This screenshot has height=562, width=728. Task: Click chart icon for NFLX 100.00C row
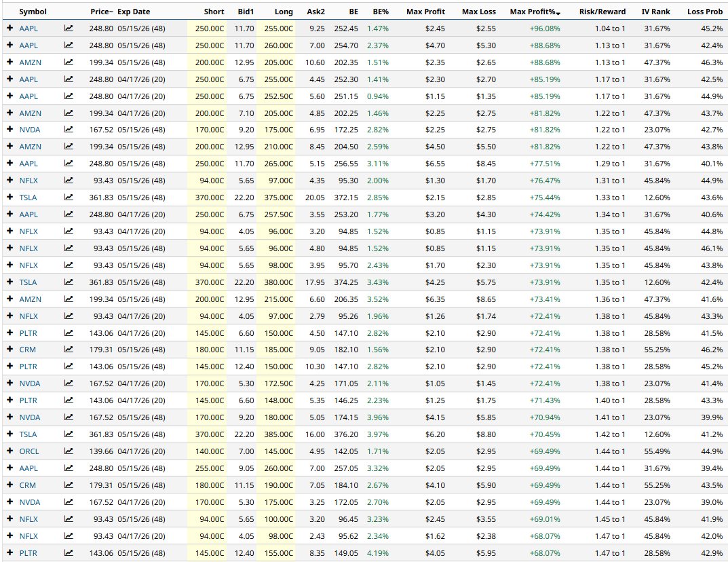(69, 519)
